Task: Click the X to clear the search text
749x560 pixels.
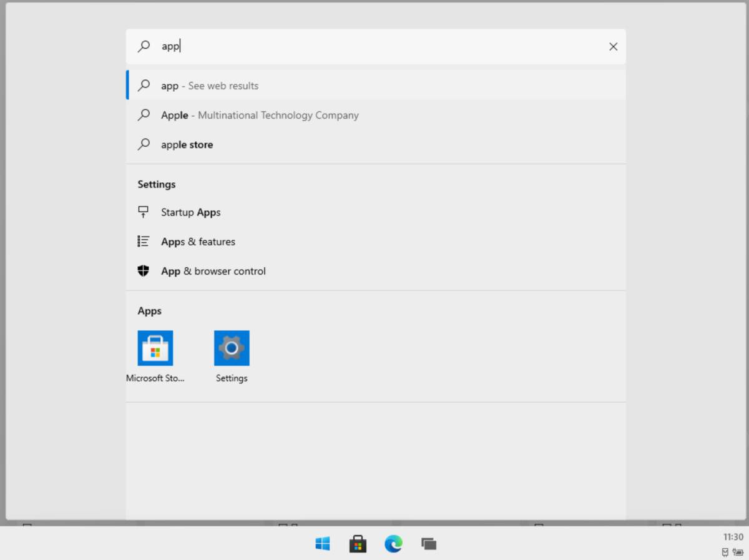Action: (613, 46)
